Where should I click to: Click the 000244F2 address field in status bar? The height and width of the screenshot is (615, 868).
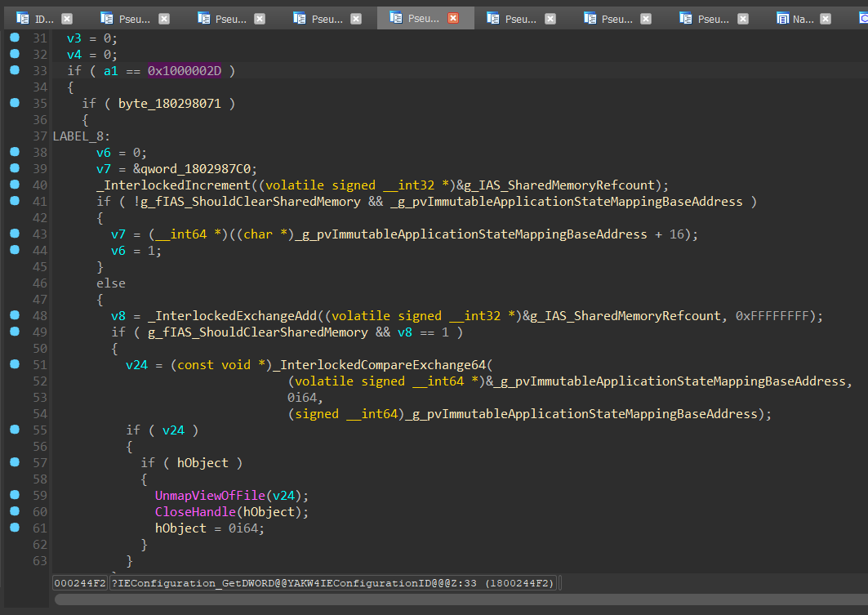[x=79, y=583]
